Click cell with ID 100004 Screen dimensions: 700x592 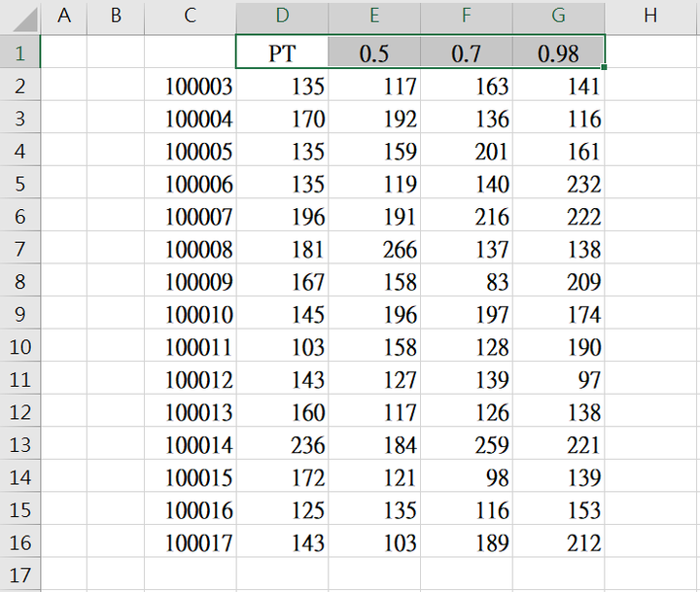click(x=191, y=118)
